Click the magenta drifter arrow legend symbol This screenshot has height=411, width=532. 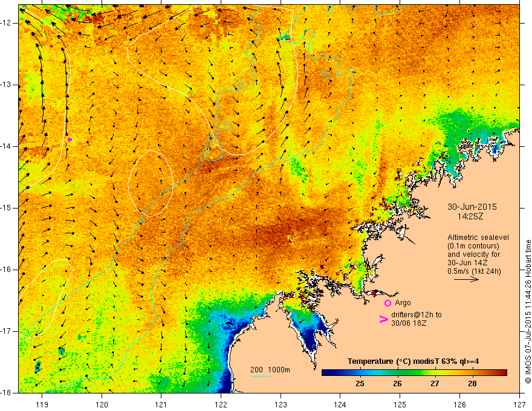tap(383, 319)
